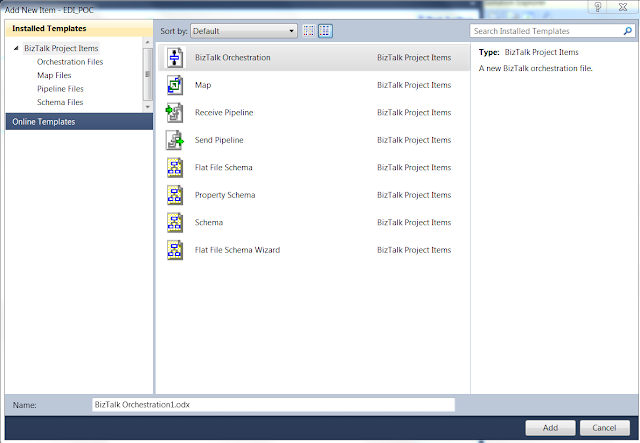Click the Receive Pipeline row label
640x443 pixels.
point(224,113)
